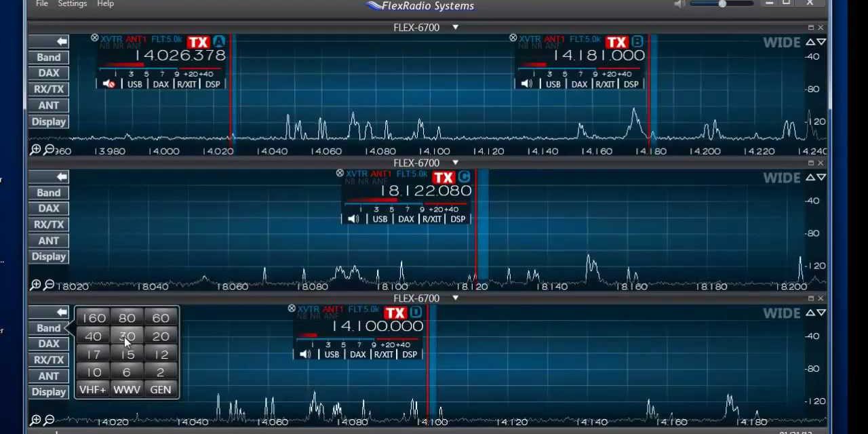Expand the top FLEX-6700 panadapter dropdown
This screenshot has width=868, height=434.
pos(455,28)
